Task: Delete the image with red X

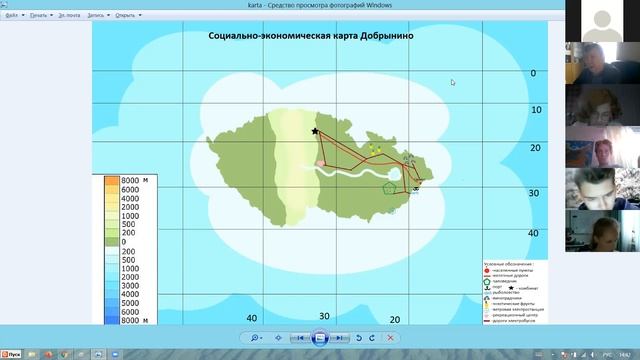Action: [390, 338]
